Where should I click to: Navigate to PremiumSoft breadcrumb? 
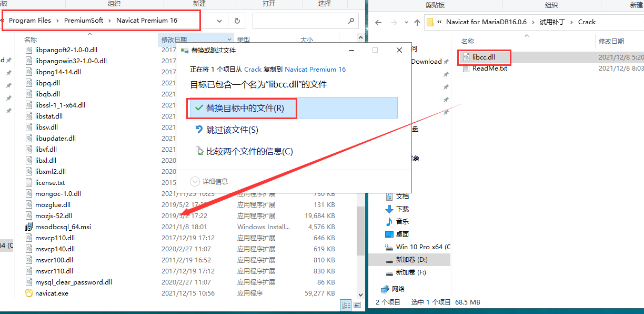[x=84, y=21]
